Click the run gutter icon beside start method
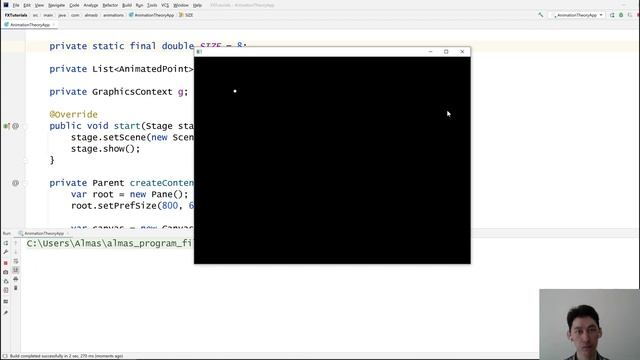This screenshot has width=640, height=360. coord(7,126)
